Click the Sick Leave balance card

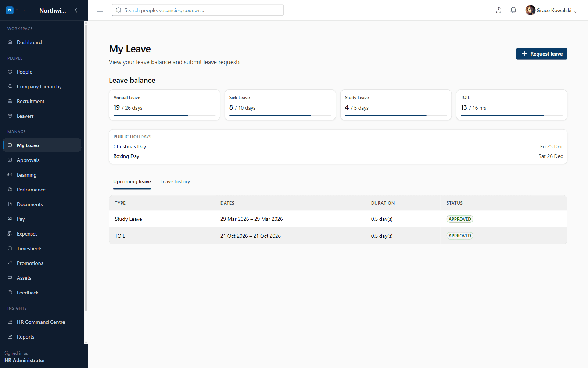[280, 105]
